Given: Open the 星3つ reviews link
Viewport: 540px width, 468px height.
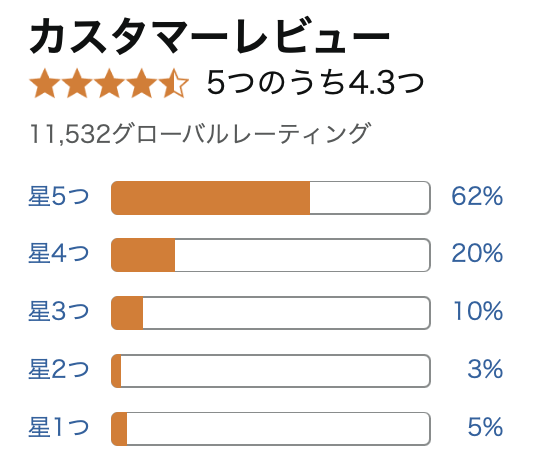Looking at the screenshot, I should (x=59, y=312).
